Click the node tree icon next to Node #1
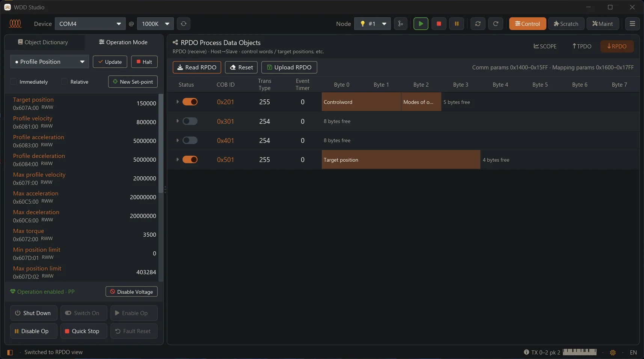 coord(401,24)
